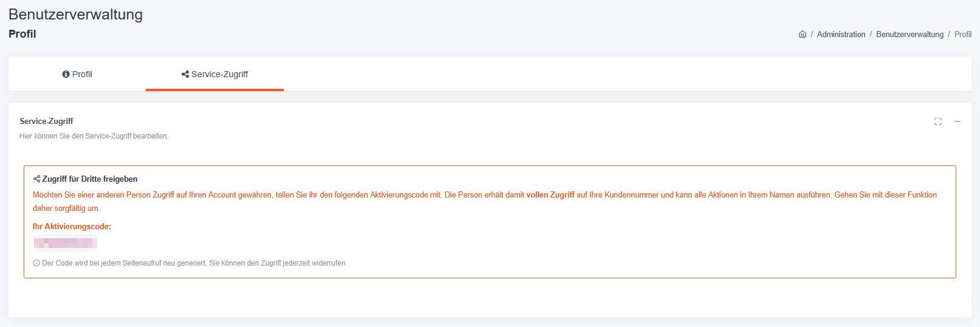This screenshot has height=327, width=980.
Task: Click the 'Service-Zugriff' panel title
Action: click(46, 122)
